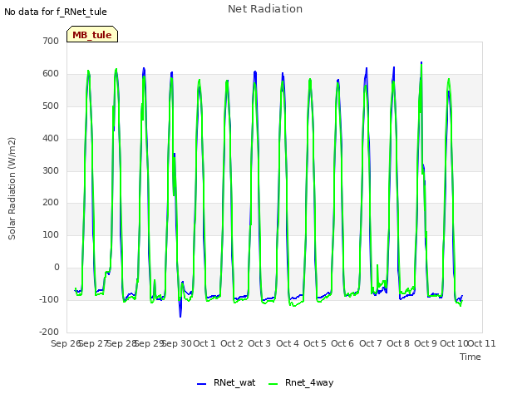Image resolution: width=532 pixels, height=399 pixels.
Task: Click the blue dip below -100 near Sep 30
Action: pos(180,310)
